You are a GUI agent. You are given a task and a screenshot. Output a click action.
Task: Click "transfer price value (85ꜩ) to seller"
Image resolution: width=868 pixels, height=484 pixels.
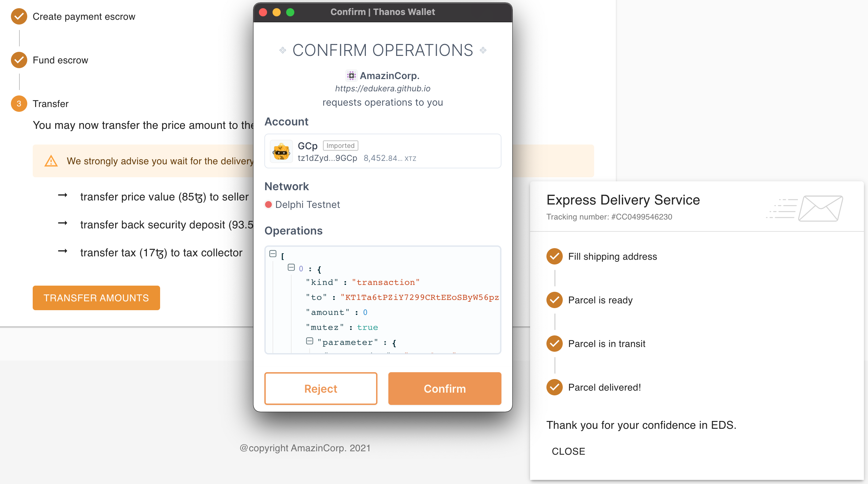point(165,197)
